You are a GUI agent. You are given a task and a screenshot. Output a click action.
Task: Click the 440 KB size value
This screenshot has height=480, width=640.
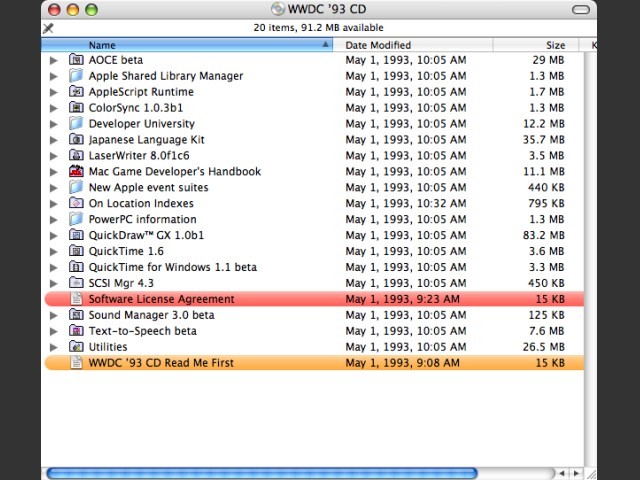click(546, 187)
